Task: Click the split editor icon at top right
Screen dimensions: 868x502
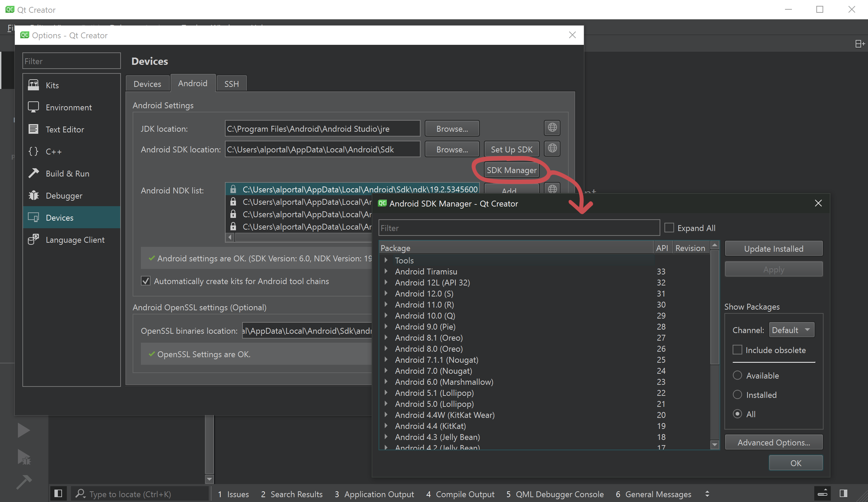Action: click(860, 44)
